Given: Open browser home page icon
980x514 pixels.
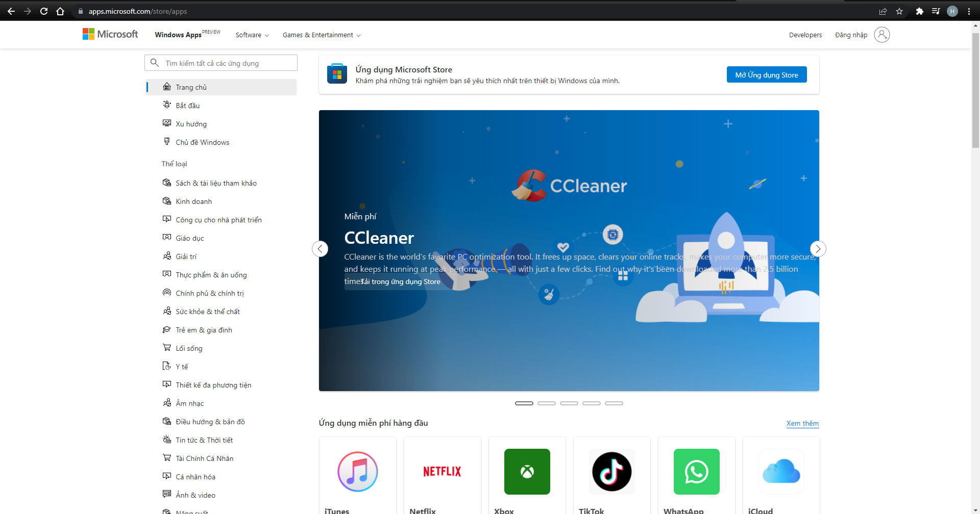Looking at the screenshot, I should pos(60,11).
